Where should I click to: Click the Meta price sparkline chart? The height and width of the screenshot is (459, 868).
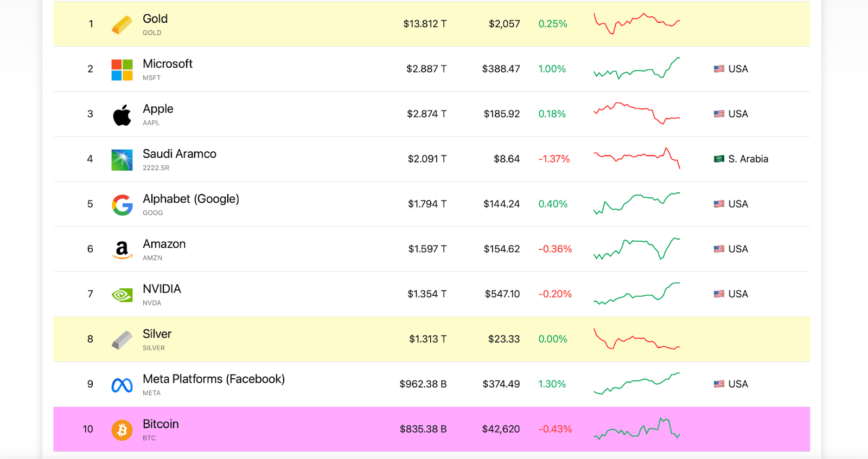pyautogui.click(x=637, y=383)
